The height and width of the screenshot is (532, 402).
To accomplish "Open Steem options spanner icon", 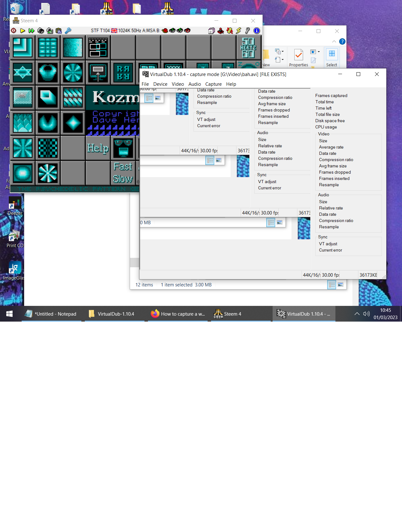I will click(248, 30).
